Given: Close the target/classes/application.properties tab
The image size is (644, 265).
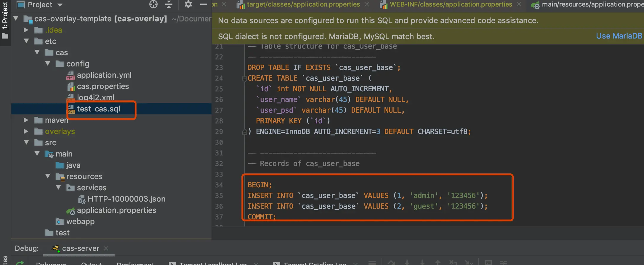Looking at the screenshot, I should click(367, 4).
